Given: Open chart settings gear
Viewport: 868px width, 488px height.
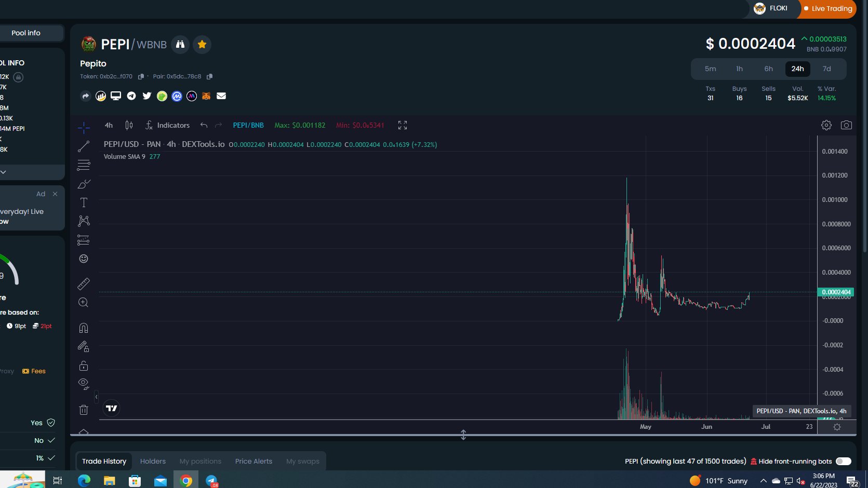Looking at the screenshot, I should click(826, 125).
